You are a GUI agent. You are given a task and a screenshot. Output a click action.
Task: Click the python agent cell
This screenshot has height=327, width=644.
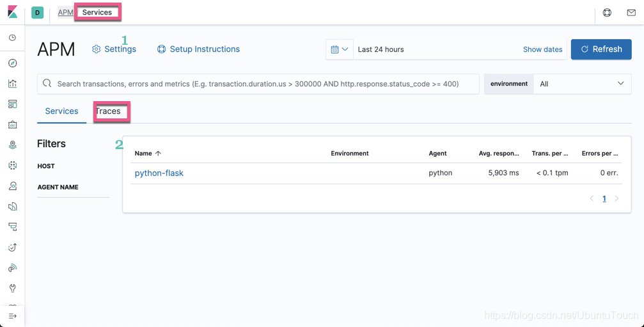pyautogui.click(x=440, y=173)
